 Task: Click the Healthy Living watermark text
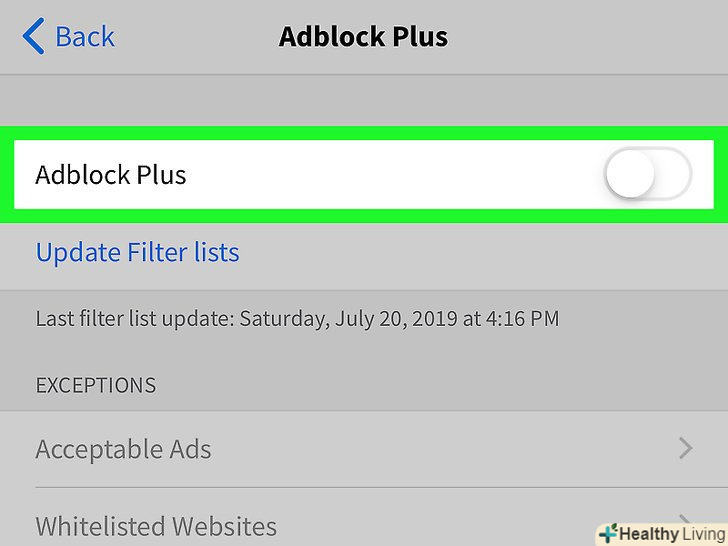coord(670,533)
